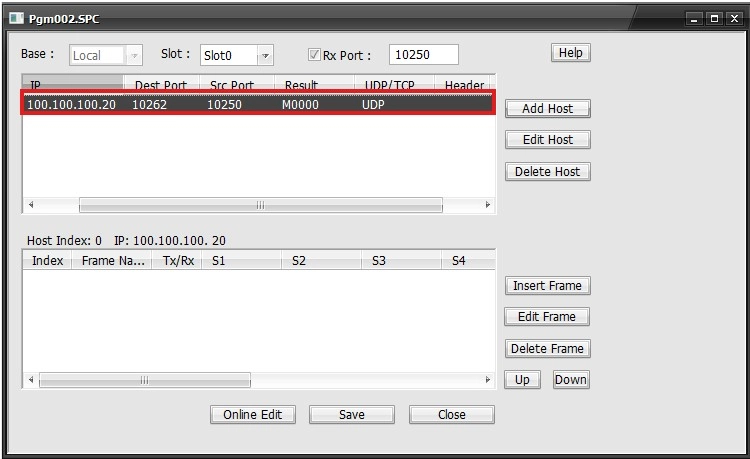
Task: Click host list horizontal scrollbar thumb
Action: click(x=261, y=205)
